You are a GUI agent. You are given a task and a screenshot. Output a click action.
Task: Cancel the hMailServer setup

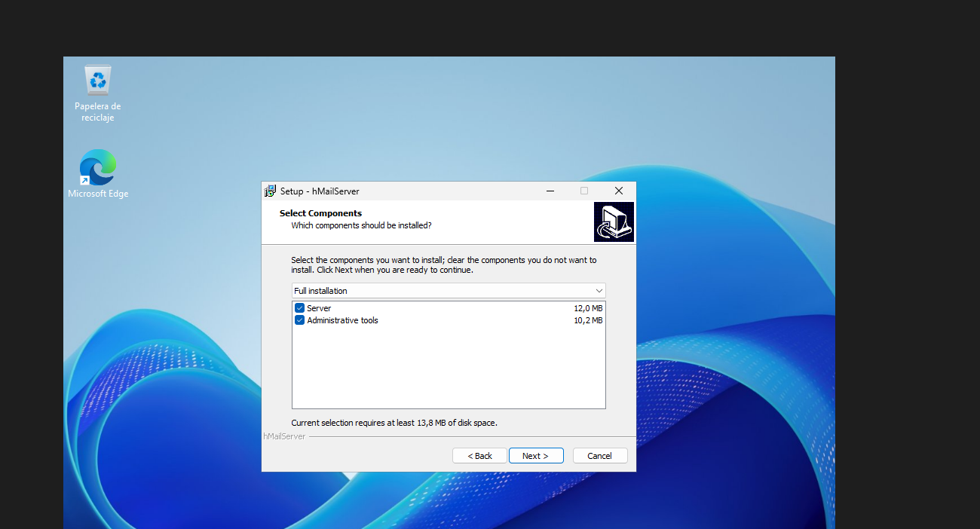[x=600, y=456]
